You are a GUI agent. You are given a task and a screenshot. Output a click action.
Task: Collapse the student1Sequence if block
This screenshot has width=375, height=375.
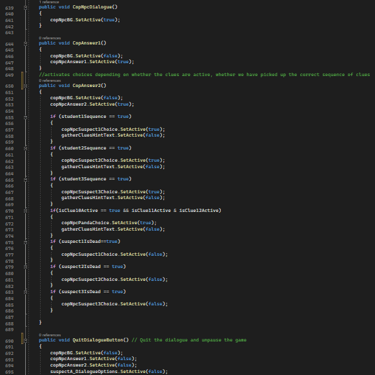tap(25, 117)
